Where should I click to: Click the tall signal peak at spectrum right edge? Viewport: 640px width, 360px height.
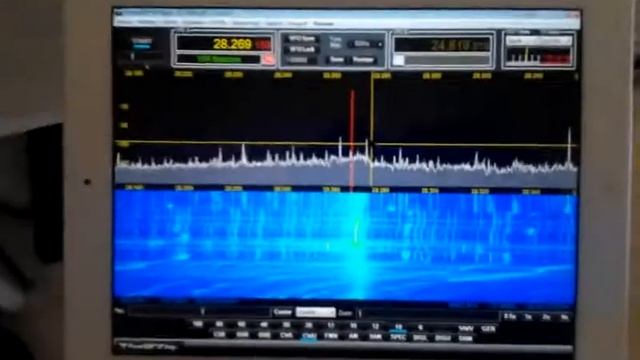click(x=570, y=147)
